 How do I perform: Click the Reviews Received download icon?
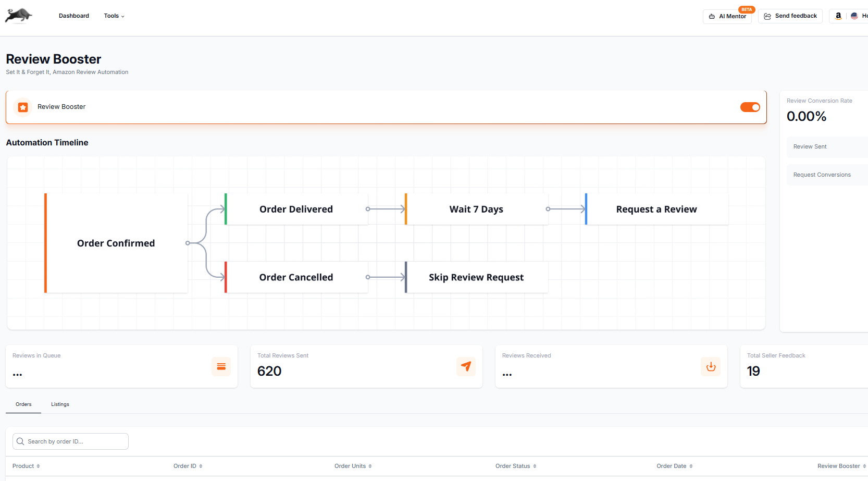(x=711, y=366)
